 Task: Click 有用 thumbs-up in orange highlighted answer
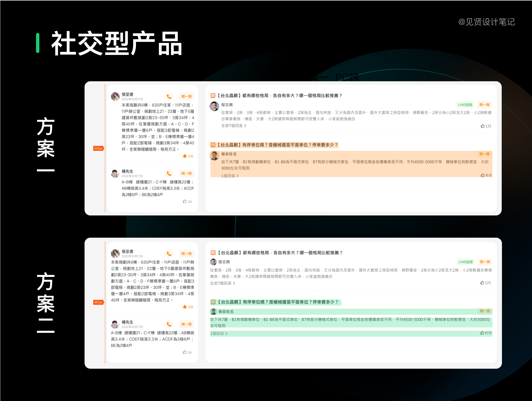(483, 175)
